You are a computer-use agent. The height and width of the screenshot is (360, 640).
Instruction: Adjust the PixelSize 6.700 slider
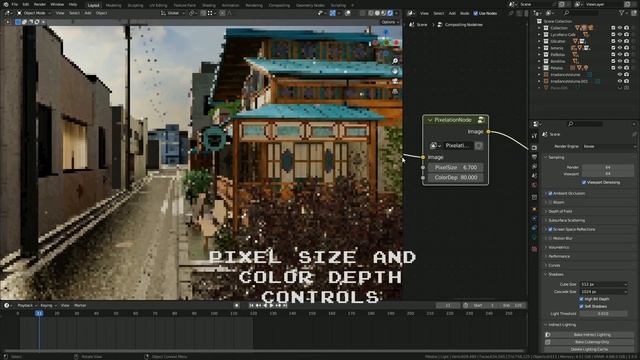(x=456, y=167)
